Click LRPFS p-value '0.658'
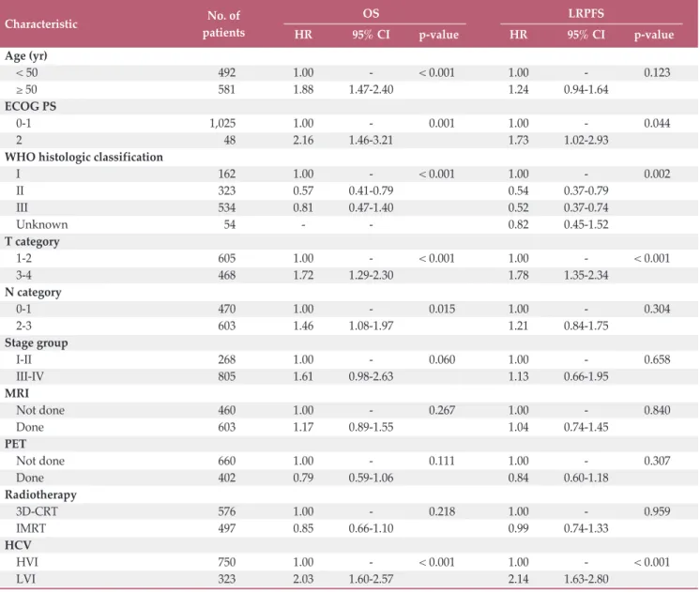The height and width of the screenshot is (593, 700). click(x=657, y=360)
